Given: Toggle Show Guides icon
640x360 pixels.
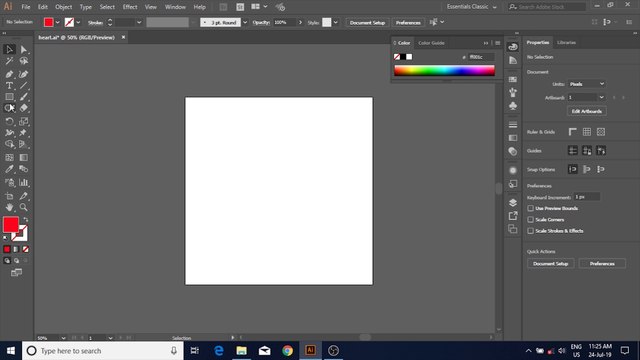Looking at the screenshot, I should [x=573, y=151].
